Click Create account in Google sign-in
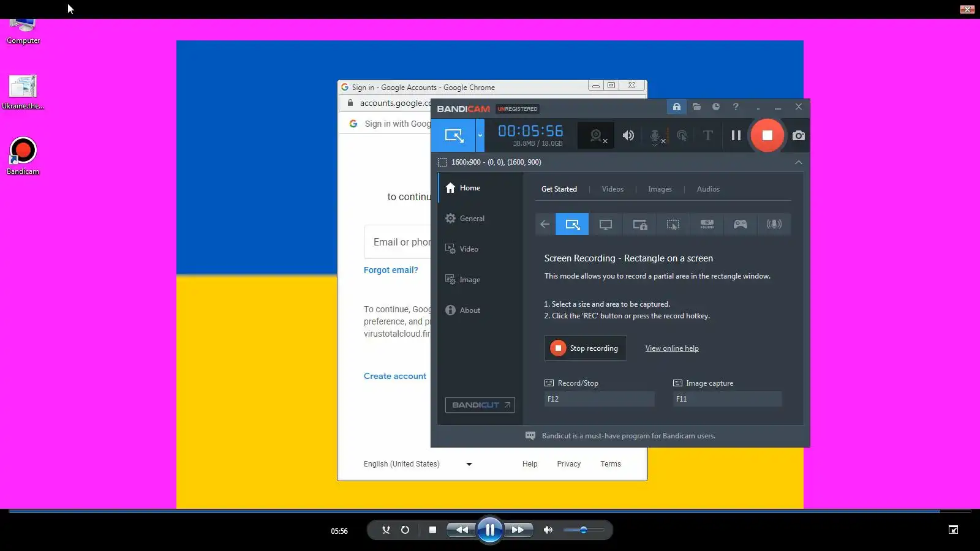Screen dimensions: 980x551 point(395,376)
